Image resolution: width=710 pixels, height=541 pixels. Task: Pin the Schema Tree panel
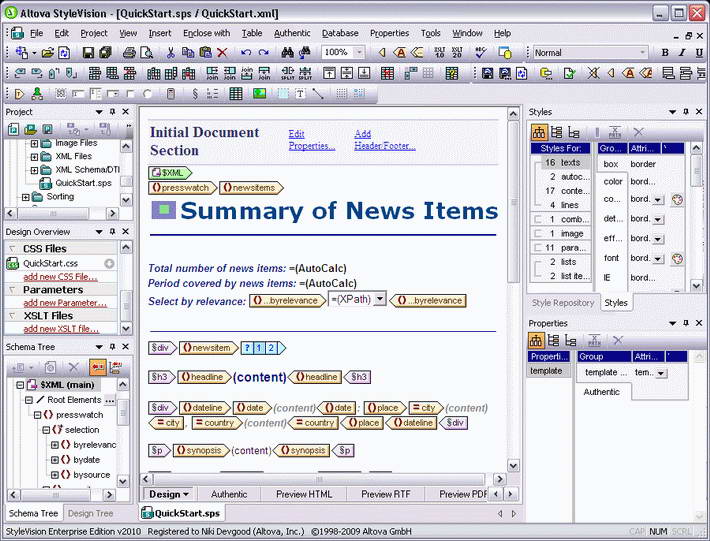coord(112,346)
